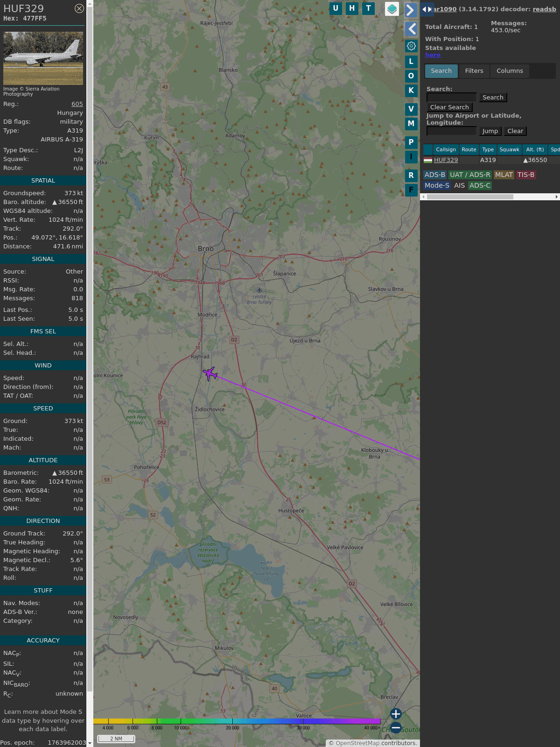560x747 pixels.
Task: Click the left arrow sidebar collapse button
Action: 411,29
